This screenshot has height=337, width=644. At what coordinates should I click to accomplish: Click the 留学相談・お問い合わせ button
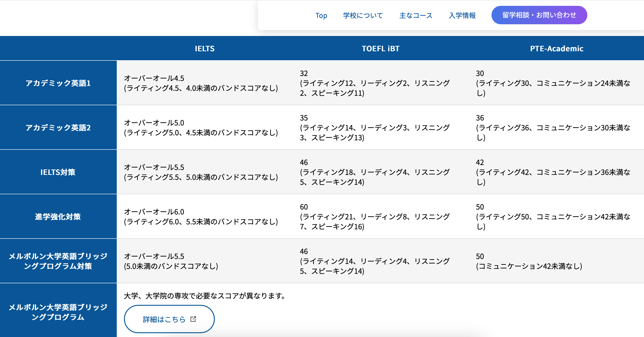click(539, 15)
